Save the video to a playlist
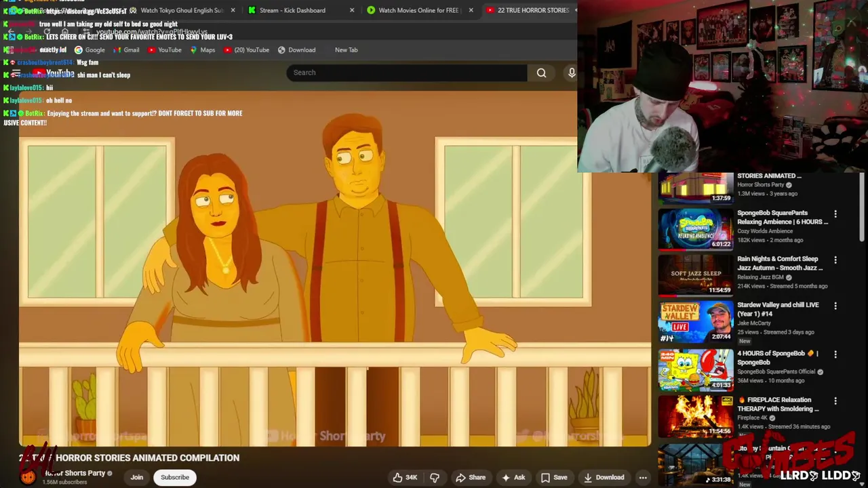Viewport: 868px width, 488px height. pyautogui.click(x=554, y=477)
